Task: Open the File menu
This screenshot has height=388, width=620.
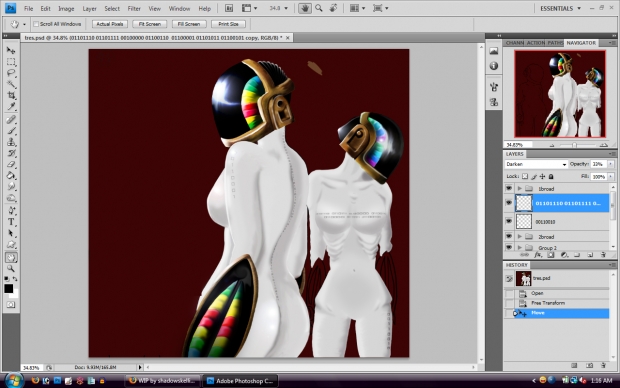Action: pos(28,8)
